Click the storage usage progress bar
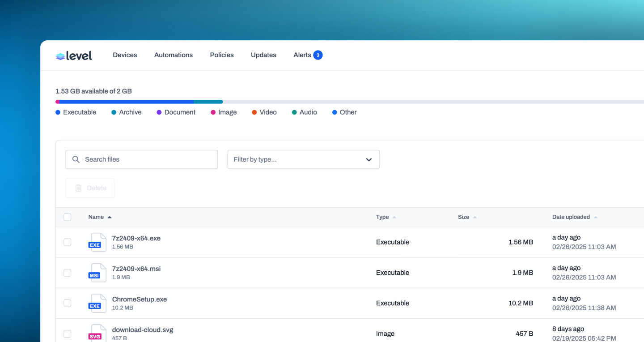Image resolution: width=644 pixels, height=342 pixels. [x=350, y=102]
